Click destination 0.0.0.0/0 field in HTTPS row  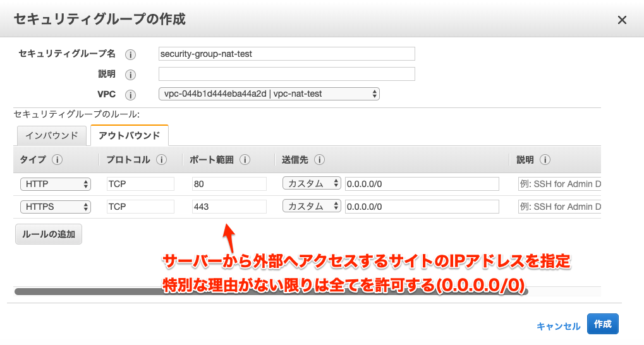(x=422, y=207)
